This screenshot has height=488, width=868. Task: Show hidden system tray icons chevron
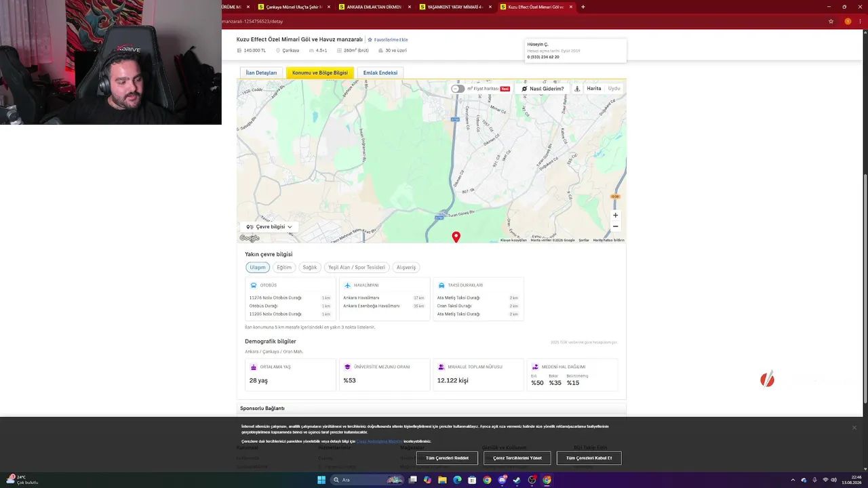(x=793, y=480)
